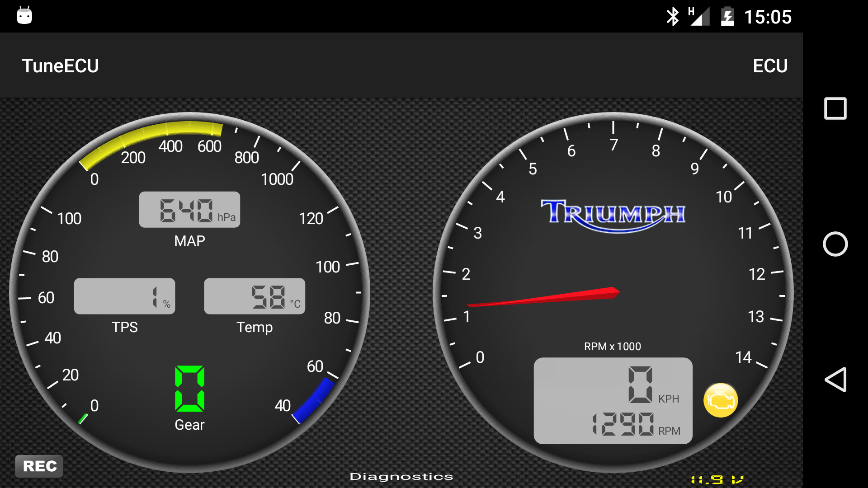Tap the battery charging status icon
This screenshot has height=488, width=868.
[x=727, y=17]
